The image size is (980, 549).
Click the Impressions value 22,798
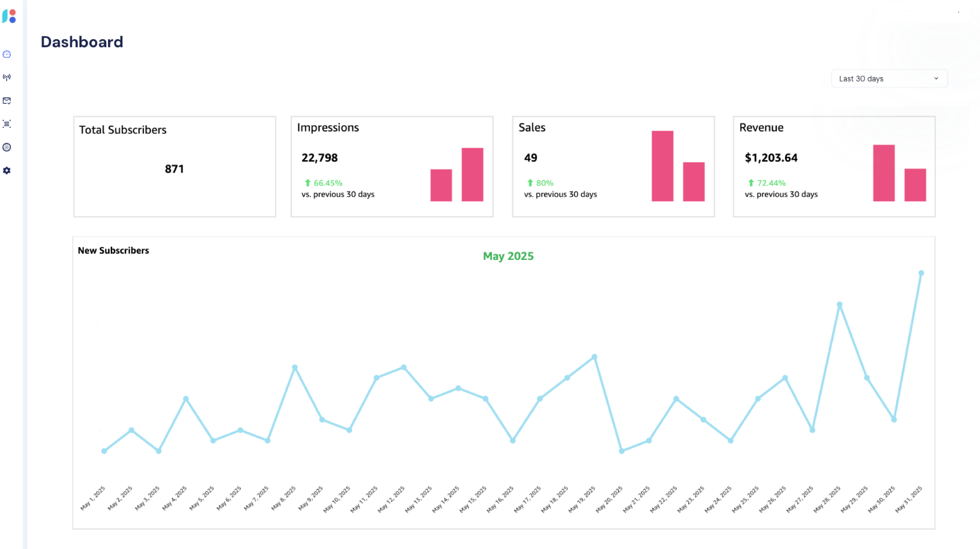320,158
